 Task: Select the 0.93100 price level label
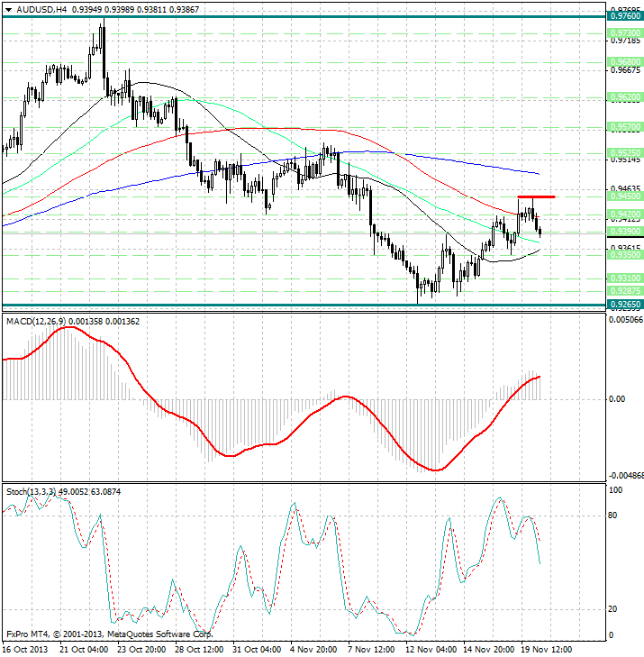click(x=625, y=278)
